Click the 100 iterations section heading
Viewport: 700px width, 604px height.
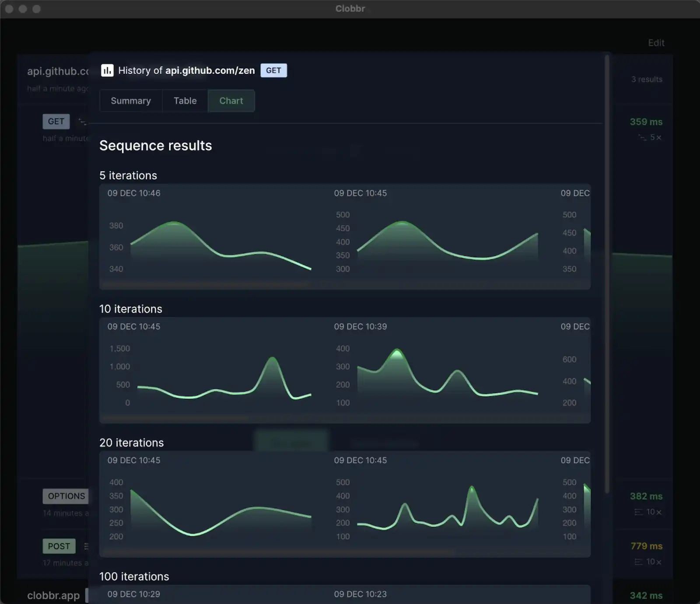click(x=134, y=576)
